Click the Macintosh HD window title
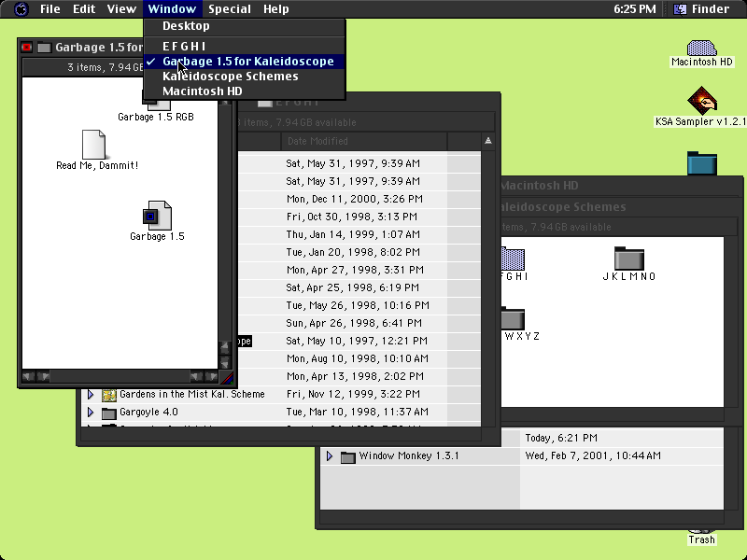747x560 pixels. coord(540,185)
